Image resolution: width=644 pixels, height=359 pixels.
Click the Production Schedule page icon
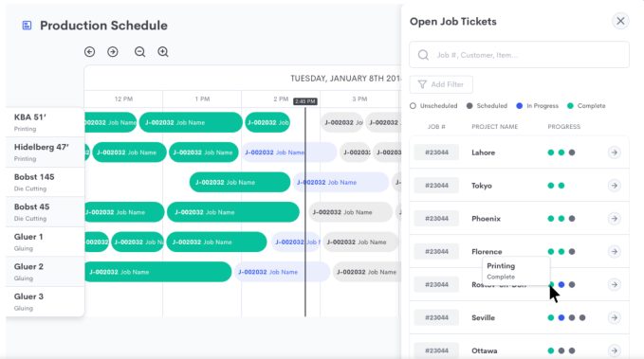(x=27, y=26)
